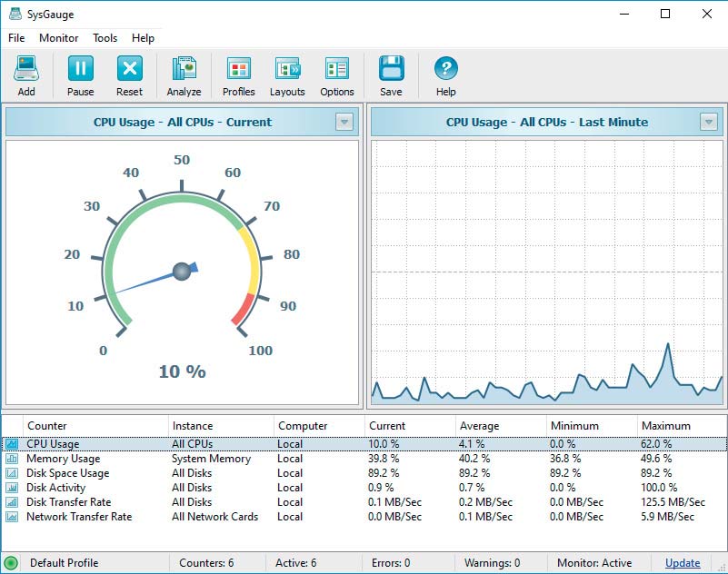Screen dimensions: 728x574
Task: Click the Default Profile status bar entry
Action: 64,563
